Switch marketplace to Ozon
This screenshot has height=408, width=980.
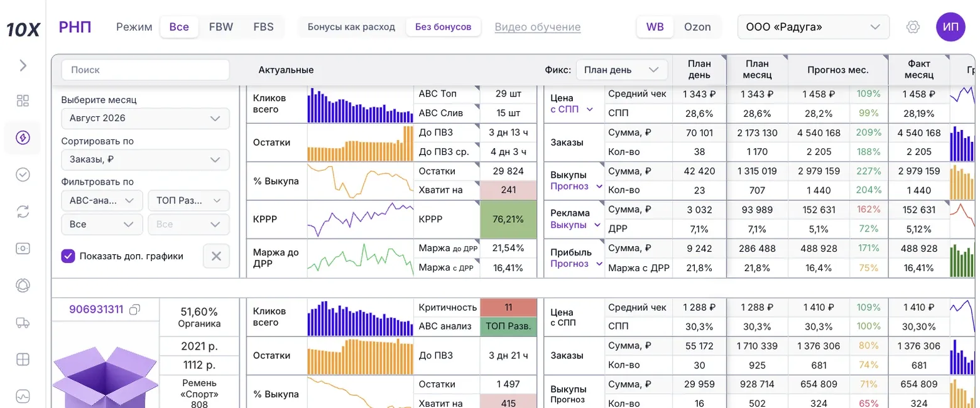point(697,27)
